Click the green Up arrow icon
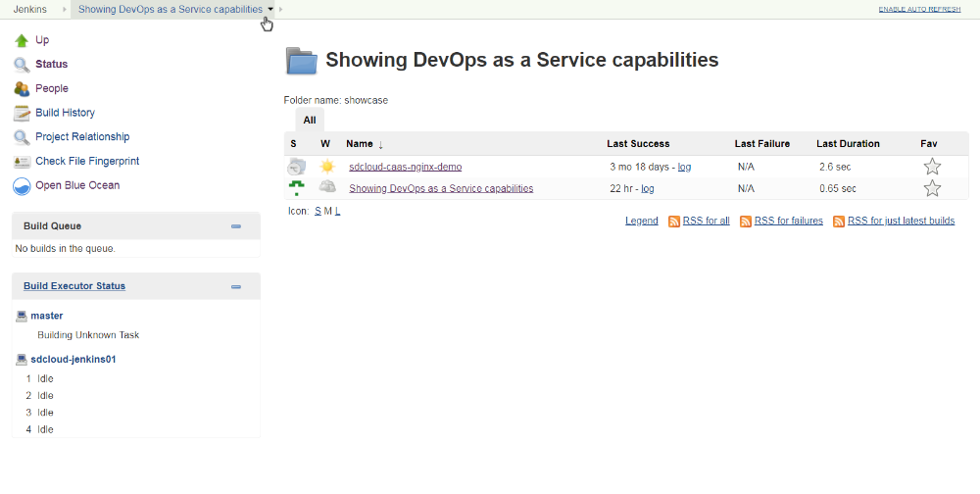The image size is (980, 494). pyautogui.click(x=22, y=40)
